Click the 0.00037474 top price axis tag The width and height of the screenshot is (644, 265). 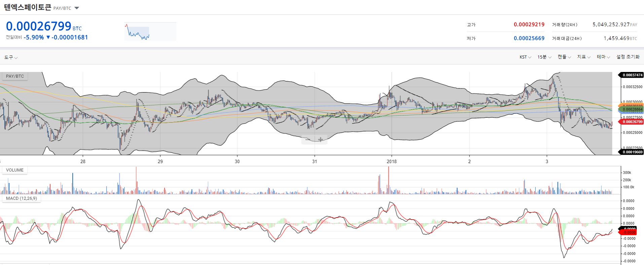pyautogui.click(x=631, y=75)
